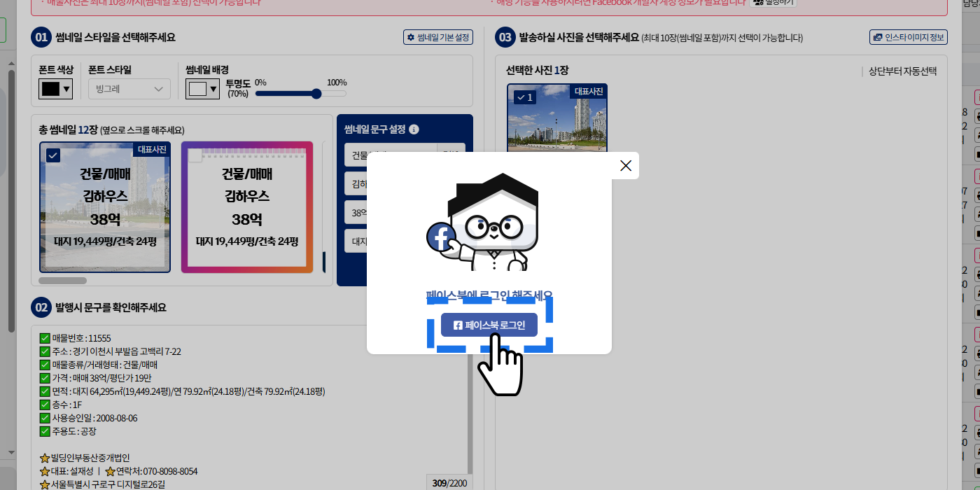
Task: Open the 폰트 스타일 빙그레 dropdown
Action: [x=129, y=89]
